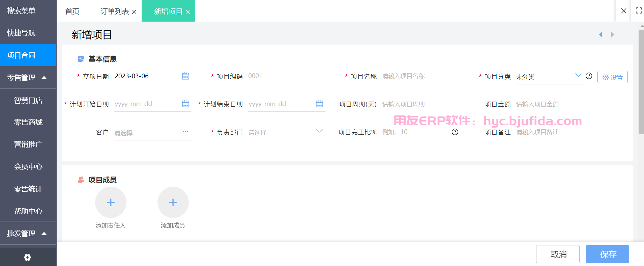Click the vertical scrollbar thumb
The height and width of the screenshot is (266, 644).
tap(641, 82)
